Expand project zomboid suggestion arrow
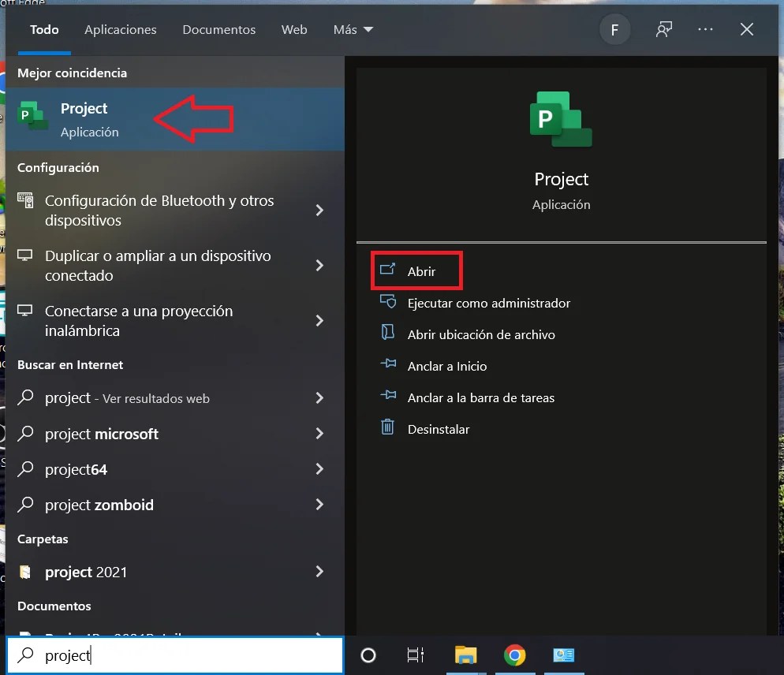This screenshot has height=675, width=784. coord(320,505)
